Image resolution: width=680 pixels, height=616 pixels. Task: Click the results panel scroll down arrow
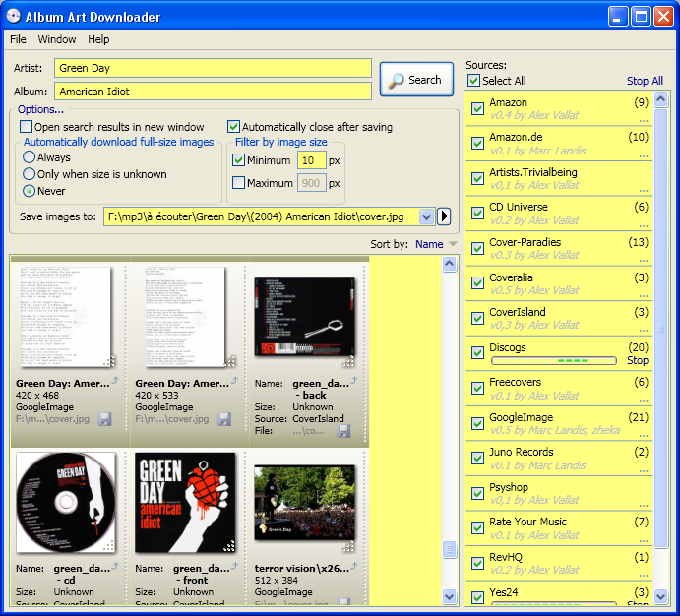click(x=450, y=596)
